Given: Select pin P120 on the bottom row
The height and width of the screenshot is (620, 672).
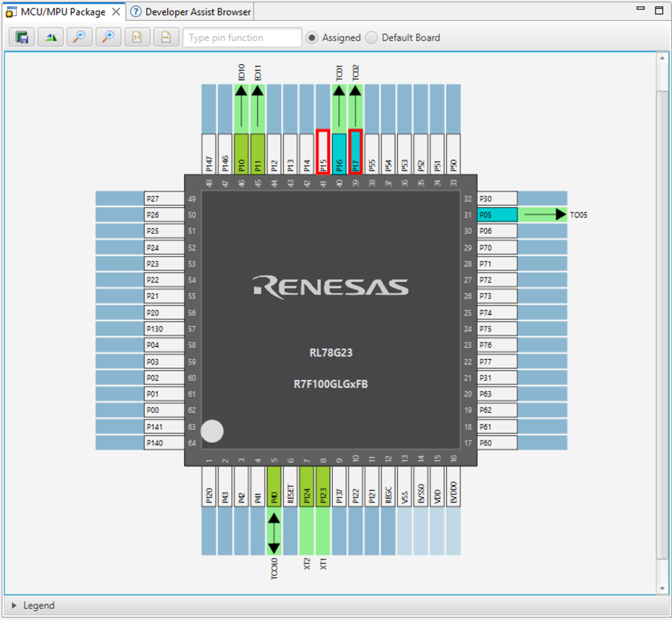Looking at the screenshot, I should point(208,486).
